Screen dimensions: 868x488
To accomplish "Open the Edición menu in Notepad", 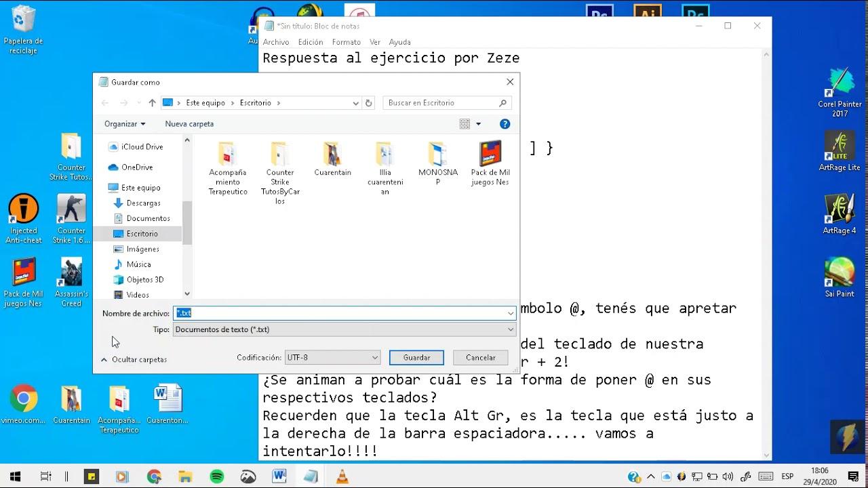I will (310, 42).
